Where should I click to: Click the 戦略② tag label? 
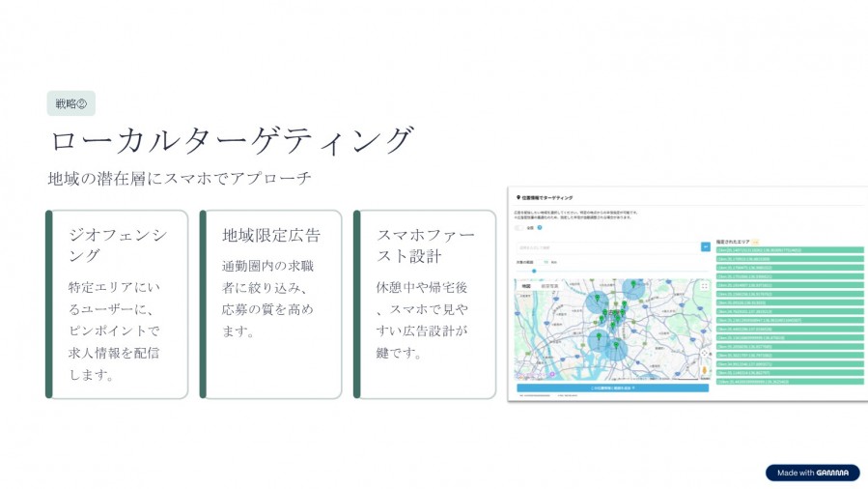click(70, 103)
